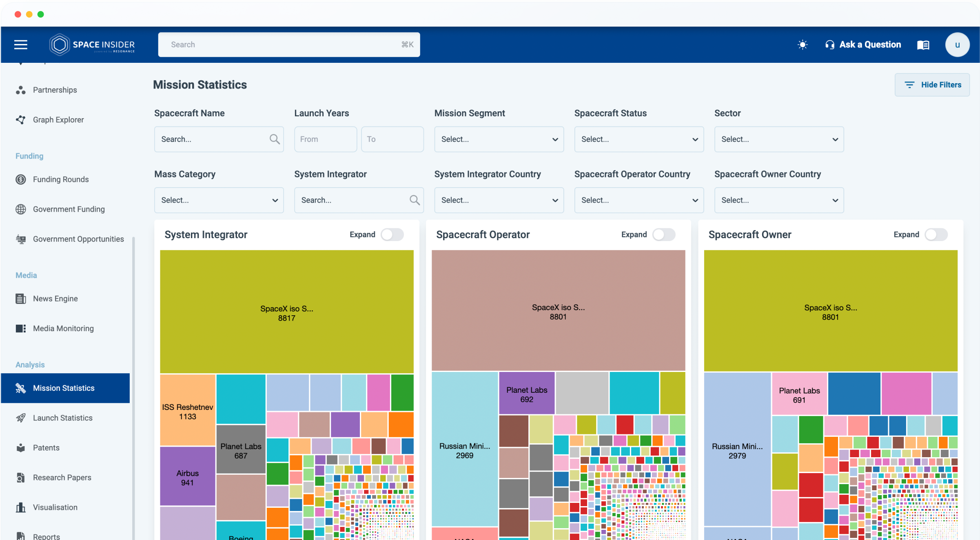This screenshot has width=980, height=540.
Task: Open Research Papers in the sidebar
Action: (65, 477)
